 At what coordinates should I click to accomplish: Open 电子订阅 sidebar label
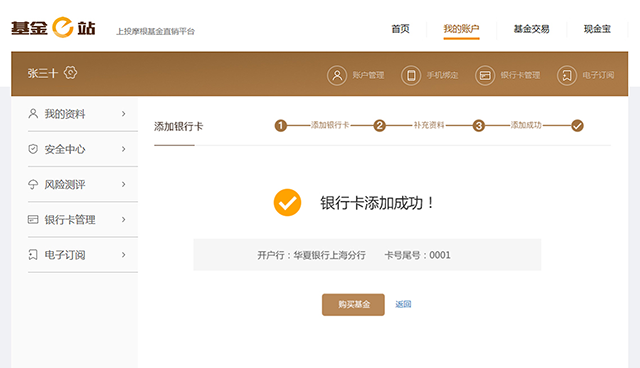[65, 255]
